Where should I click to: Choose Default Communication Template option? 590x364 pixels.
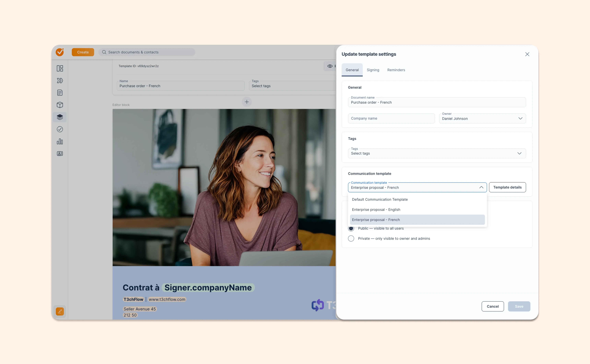tap(417, 200)
